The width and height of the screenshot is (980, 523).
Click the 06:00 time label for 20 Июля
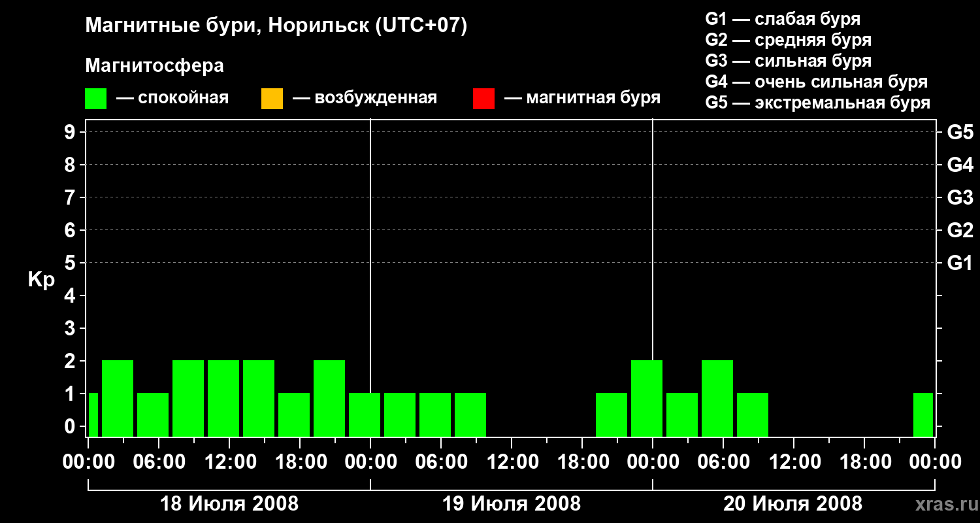point(723,462)
